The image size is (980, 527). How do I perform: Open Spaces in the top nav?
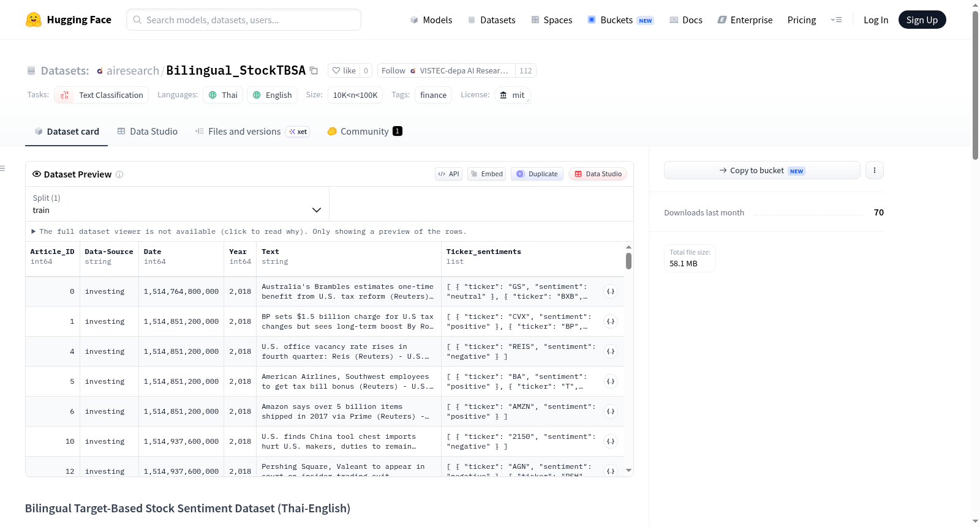551,20
